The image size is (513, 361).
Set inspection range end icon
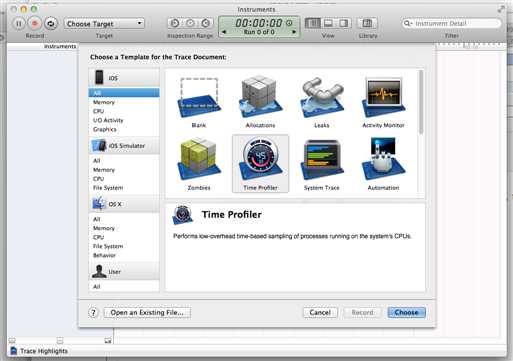[206, 23]
